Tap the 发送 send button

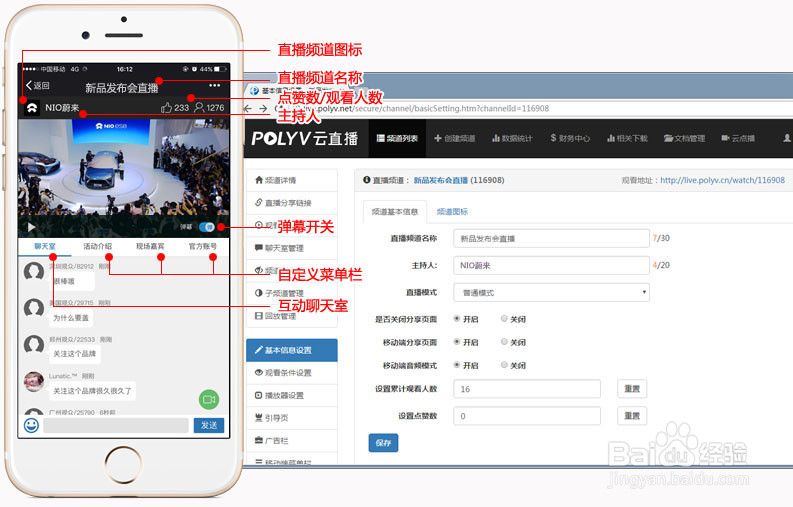[209, 425]
